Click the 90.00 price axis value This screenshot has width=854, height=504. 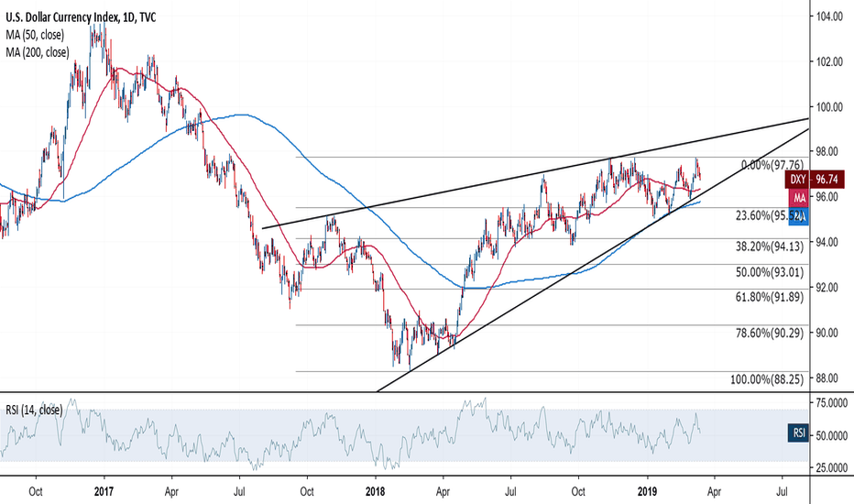(x=829, y=333)
